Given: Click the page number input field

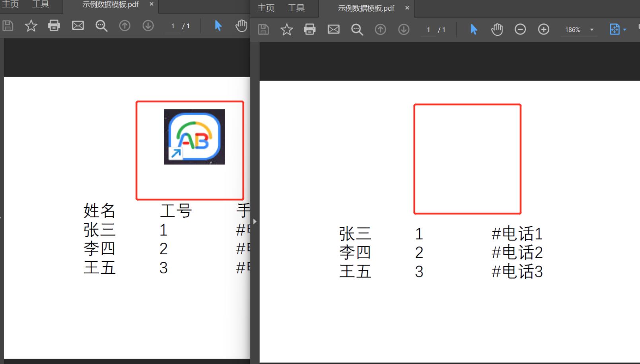Looking at the screenshot, I should pos(428,29).
